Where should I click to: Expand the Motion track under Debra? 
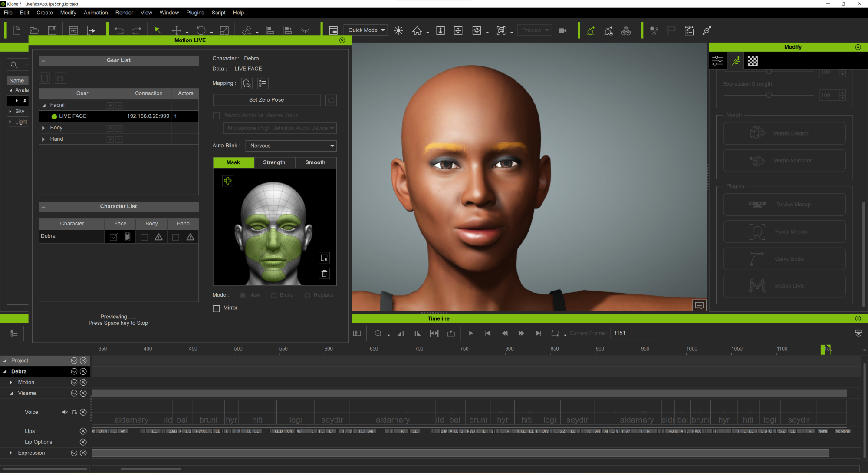(11, 383)
